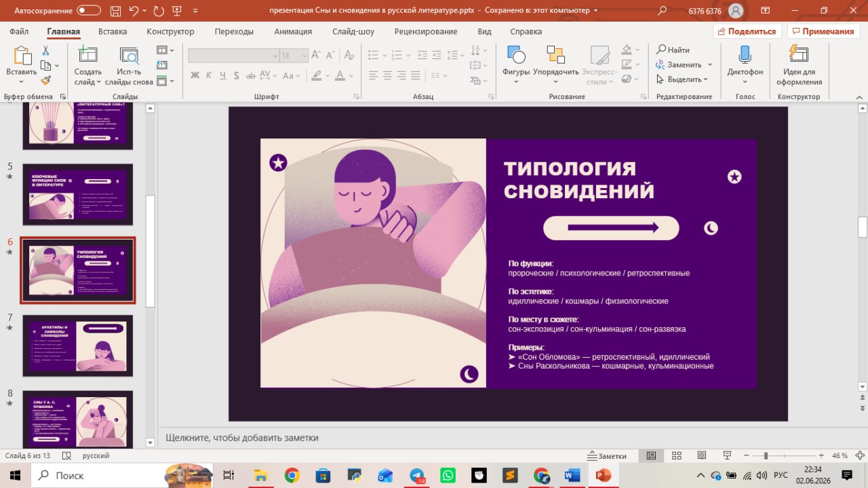Click the Format Painter brush icon
Viewport: 868px width, 488px height.
click(x=45, y=80)
